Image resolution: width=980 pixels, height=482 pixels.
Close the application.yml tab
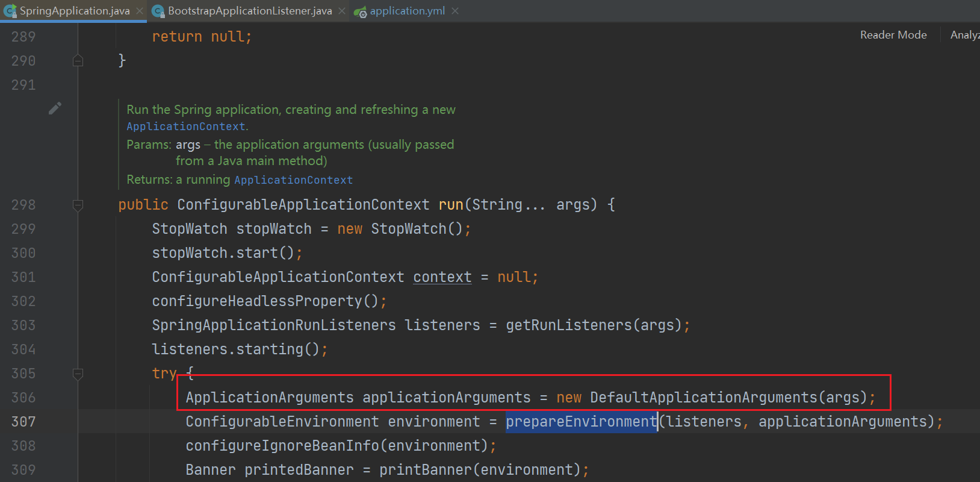pyautogui.click(x=455, y=11)
